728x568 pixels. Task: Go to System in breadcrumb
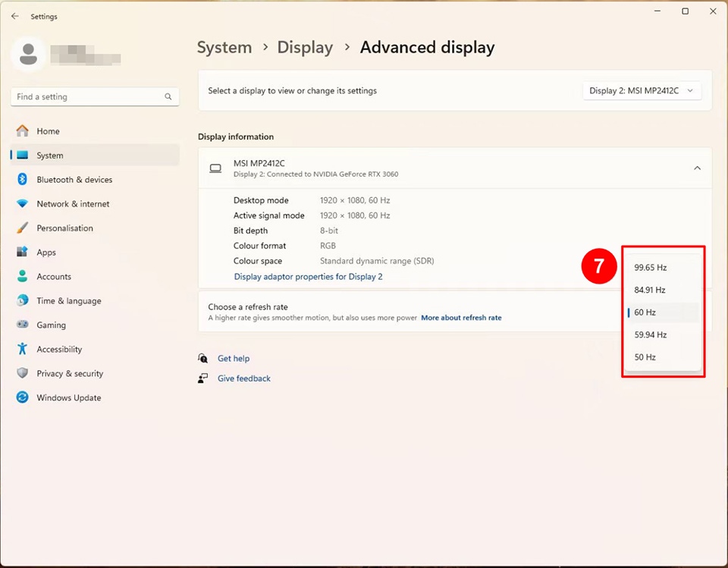[x=224, y=47]
